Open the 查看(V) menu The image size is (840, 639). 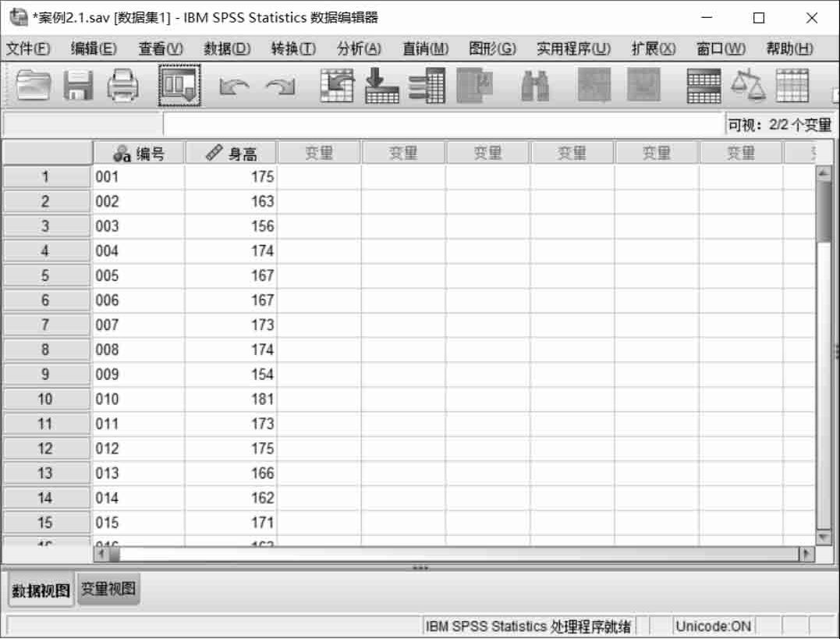(x=161, y=49)
